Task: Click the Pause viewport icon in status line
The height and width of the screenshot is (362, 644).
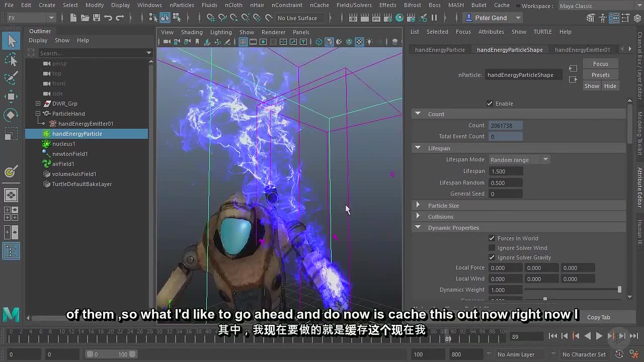Action: point(434,18)
